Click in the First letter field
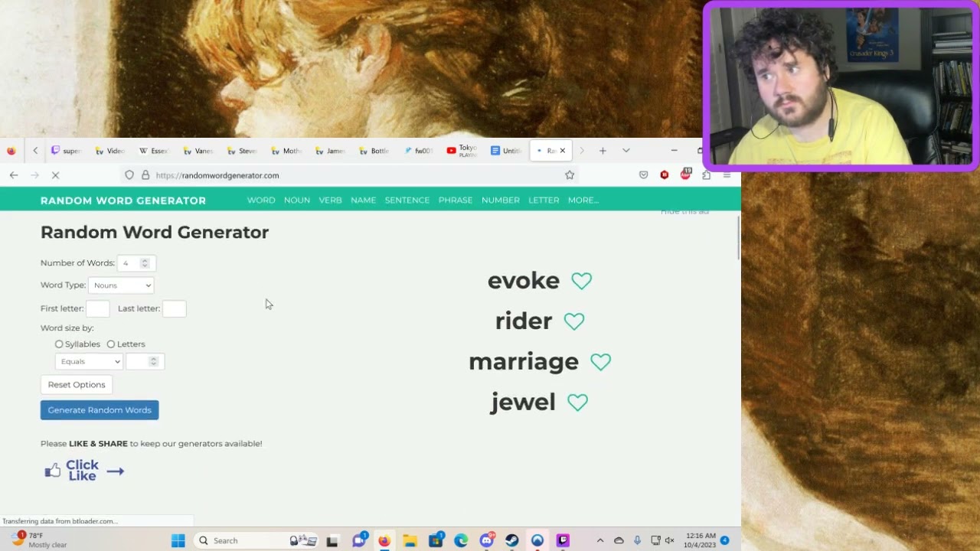 pos(98,308)
